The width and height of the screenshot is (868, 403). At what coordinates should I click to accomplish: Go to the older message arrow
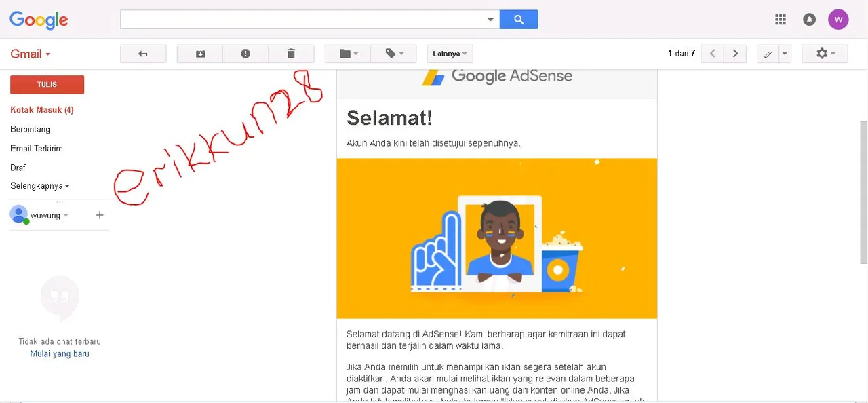pyautogui.click(x=735, y=54)
